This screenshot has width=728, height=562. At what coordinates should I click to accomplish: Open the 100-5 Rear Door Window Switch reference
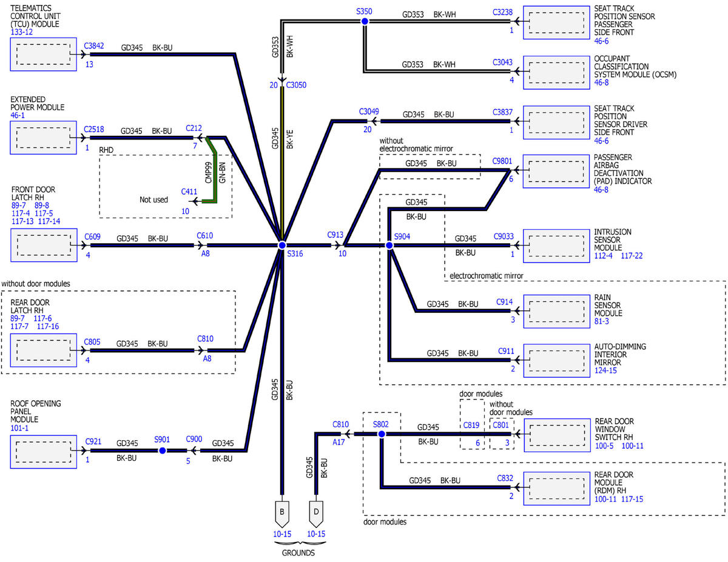point(605,446)
